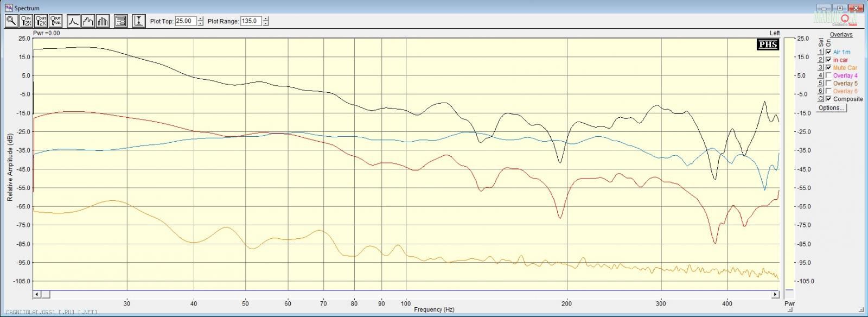This screenshot has height=317, width=868.
Task: Click the Left channel label
Action: pos(774,33)
